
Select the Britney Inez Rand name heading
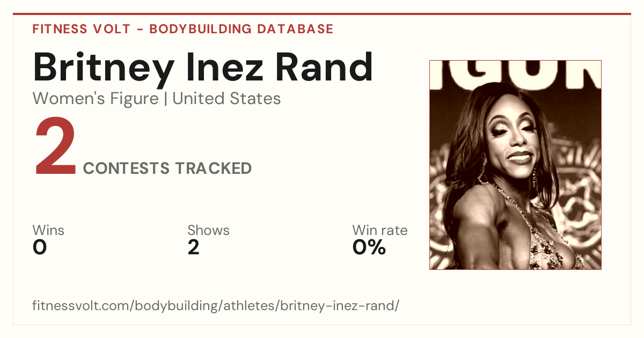click(x=203, y=68)
